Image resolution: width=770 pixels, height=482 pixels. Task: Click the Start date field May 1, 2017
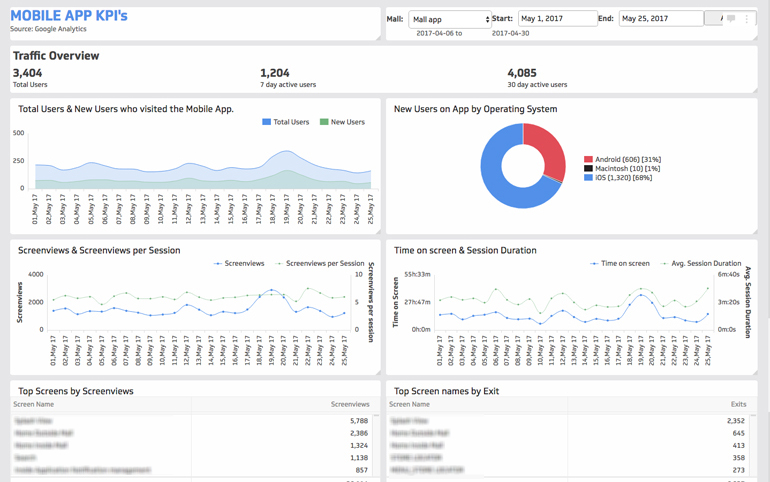558,19
